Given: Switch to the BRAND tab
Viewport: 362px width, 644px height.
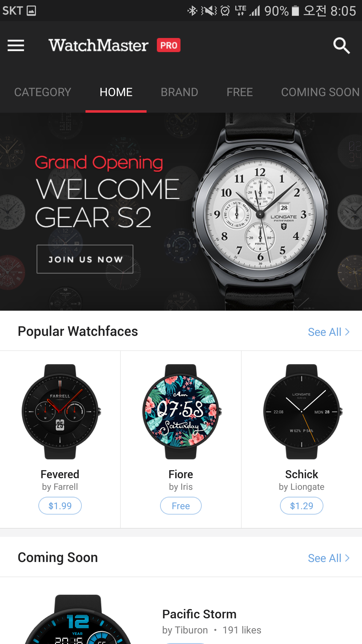Looking at the screenshot, I should click(179, 92).
